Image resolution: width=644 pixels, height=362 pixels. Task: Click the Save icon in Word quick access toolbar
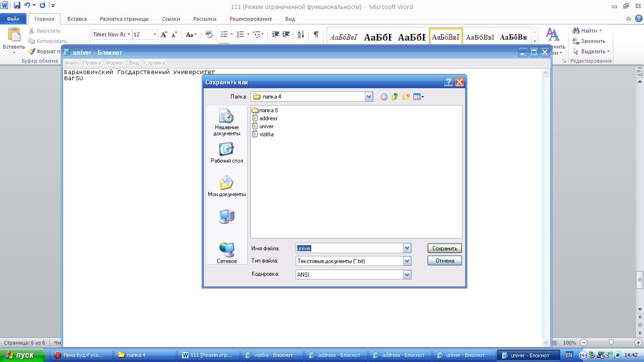click(x=17, y=6)
